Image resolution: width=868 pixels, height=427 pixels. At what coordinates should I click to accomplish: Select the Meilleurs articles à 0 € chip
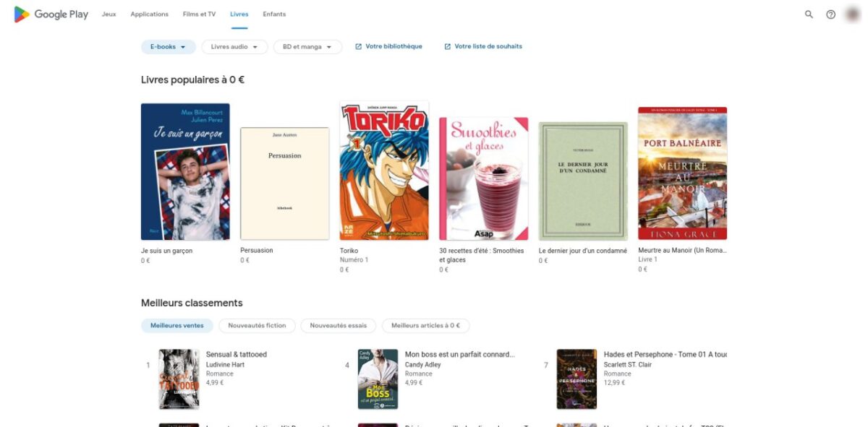click(425, 326)
